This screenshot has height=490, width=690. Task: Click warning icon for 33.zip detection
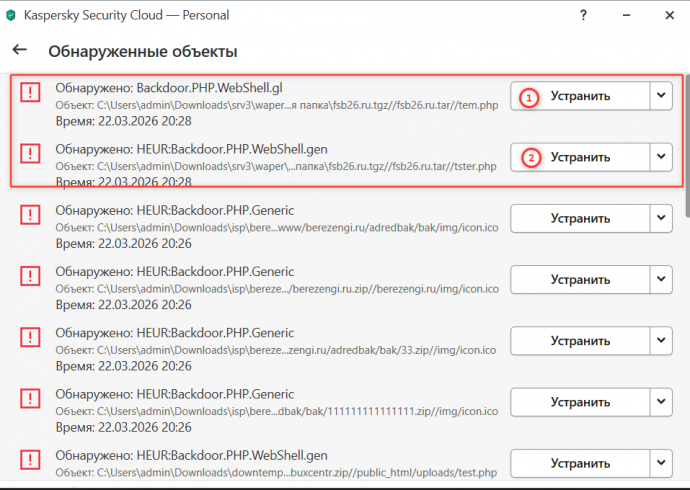coord(31,341)
